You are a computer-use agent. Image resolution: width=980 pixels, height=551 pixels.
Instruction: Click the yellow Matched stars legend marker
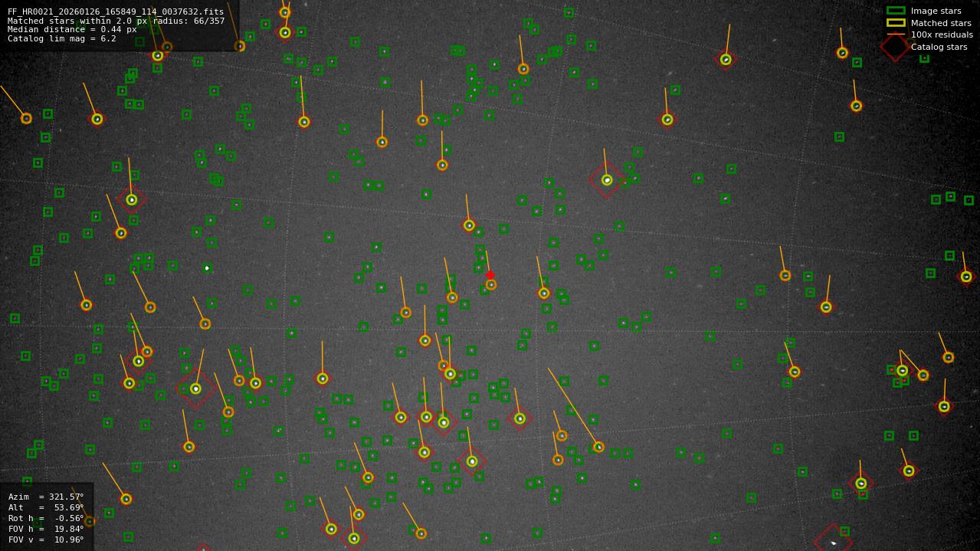(x=896, y=23)
